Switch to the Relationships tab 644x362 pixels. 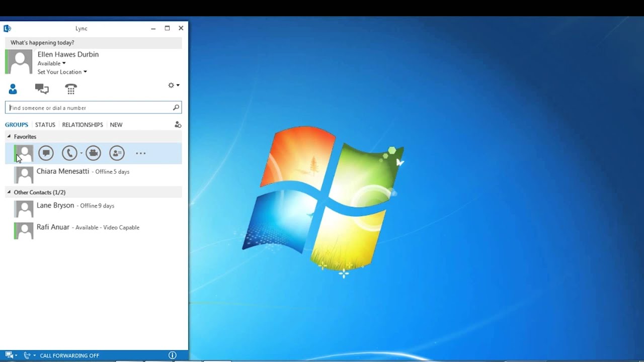tap(82, 124)
